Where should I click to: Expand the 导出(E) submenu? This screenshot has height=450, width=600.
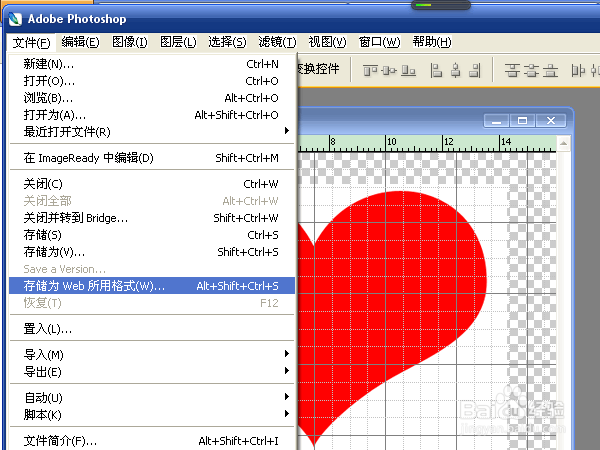point(152,372)
